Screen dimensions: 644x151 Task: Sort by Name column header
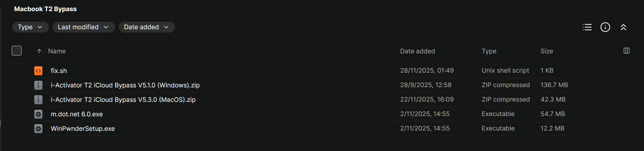coord(57,51)
